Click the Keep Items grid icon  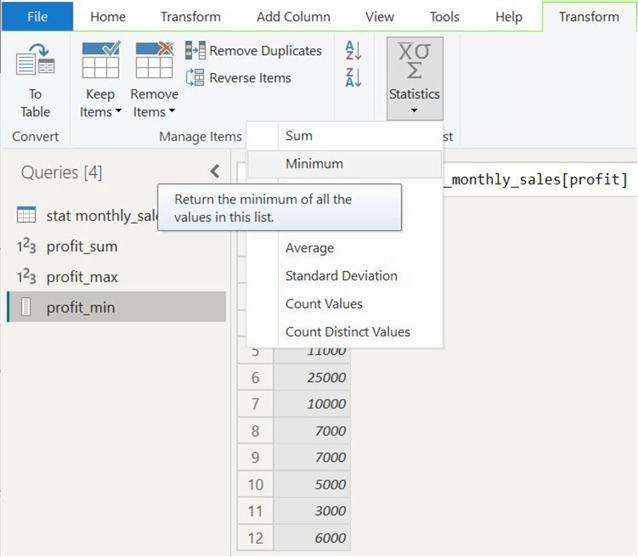[x=100, y=61]
